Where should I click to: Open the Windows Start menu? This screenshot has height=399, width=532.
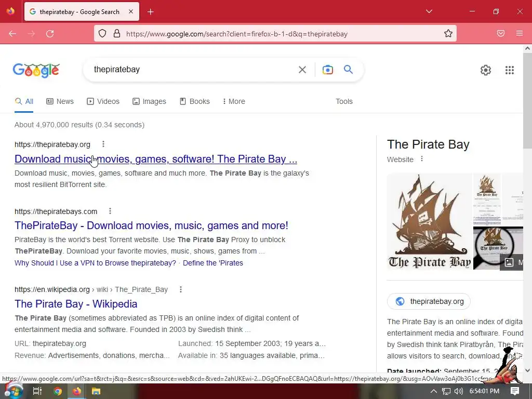click(13, 391)
